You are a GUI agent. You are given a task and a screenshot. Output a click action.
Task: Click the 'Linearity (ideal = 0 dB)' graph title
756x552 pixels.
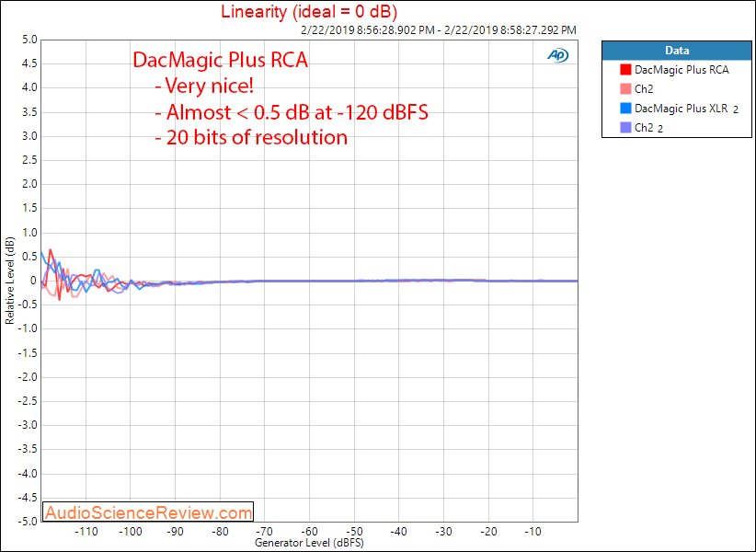point(309,12)
